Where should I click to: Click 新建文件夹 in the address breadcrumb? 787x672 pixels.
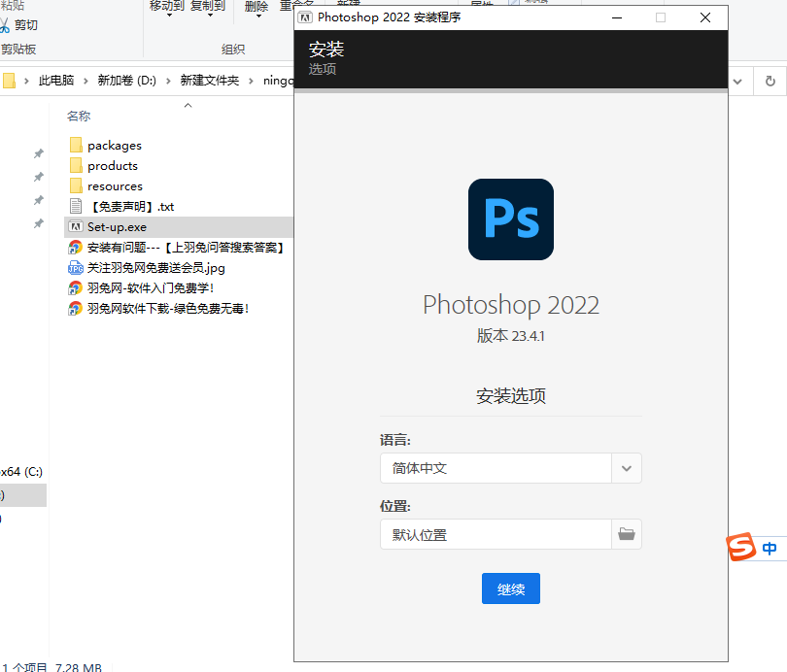click(x=209, y=81)
